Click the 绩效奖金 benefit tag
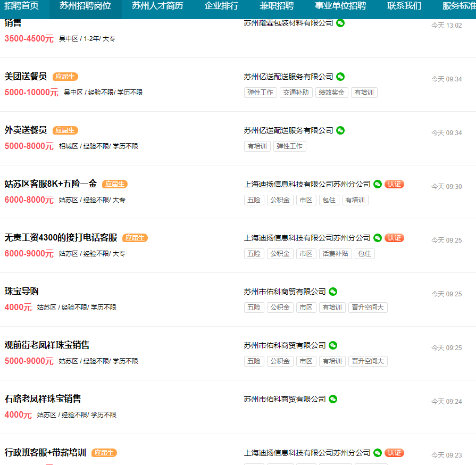This screenshot has height=465, width=476. 332,93
